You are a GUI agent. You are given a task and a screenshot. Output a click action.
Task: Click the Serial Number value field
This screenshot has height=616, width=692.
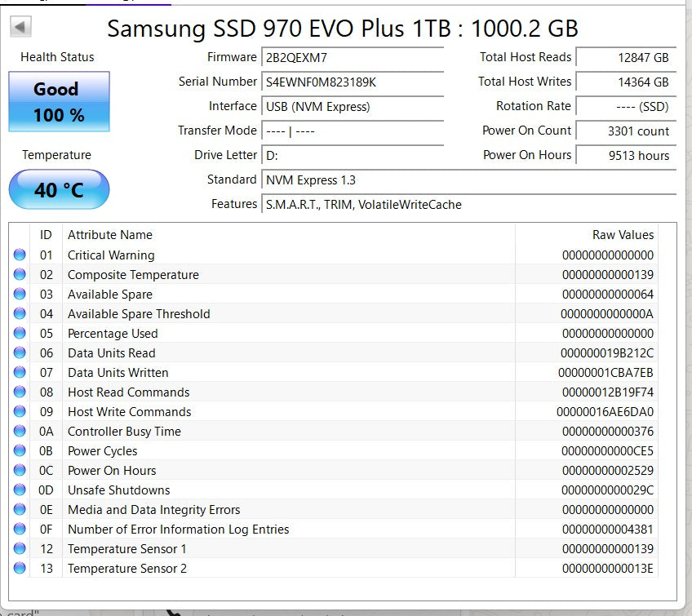pos(351,82)
